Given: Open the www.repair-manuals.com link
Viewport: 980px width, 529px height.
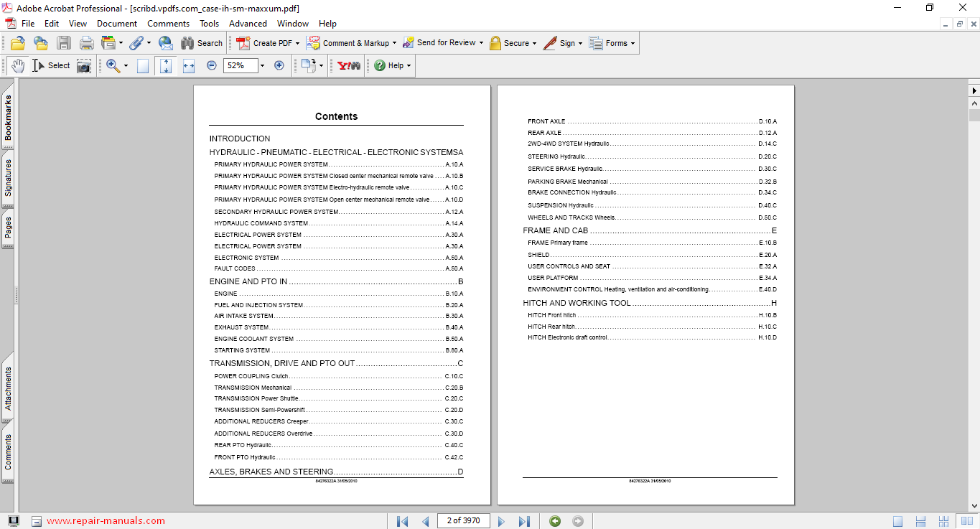Looking at the screenshot, I should [106, 521].
